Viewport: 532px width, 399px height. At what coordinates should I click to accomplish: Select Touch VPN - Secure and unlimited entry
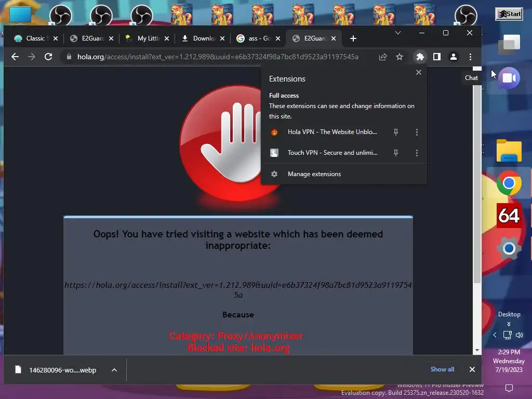pos(332,153)
